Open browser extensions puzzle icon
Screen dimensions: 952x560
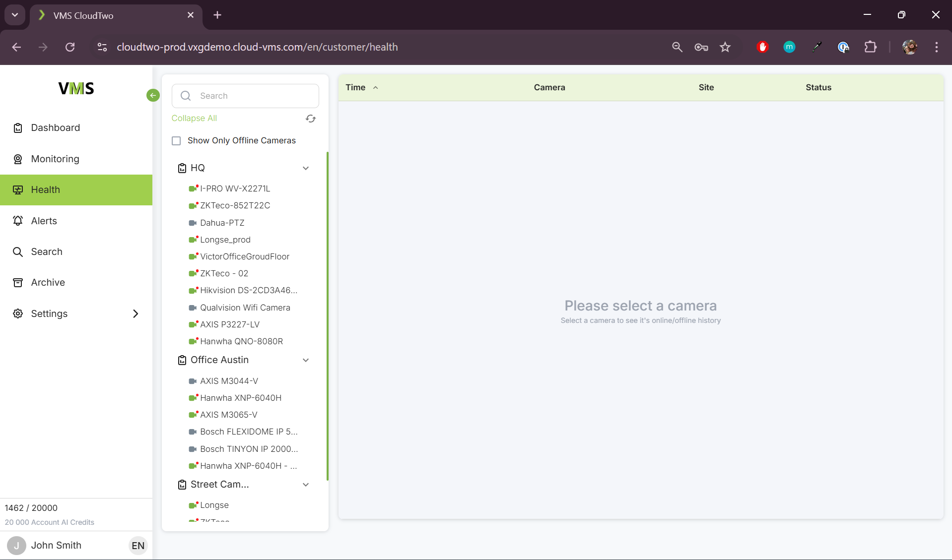870,47
